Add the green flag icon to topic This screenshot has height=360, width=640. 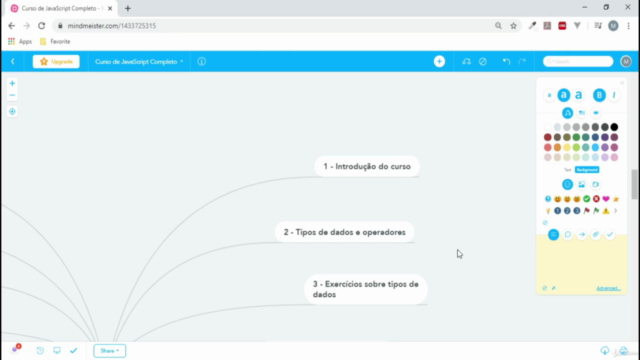coord(596,211)
